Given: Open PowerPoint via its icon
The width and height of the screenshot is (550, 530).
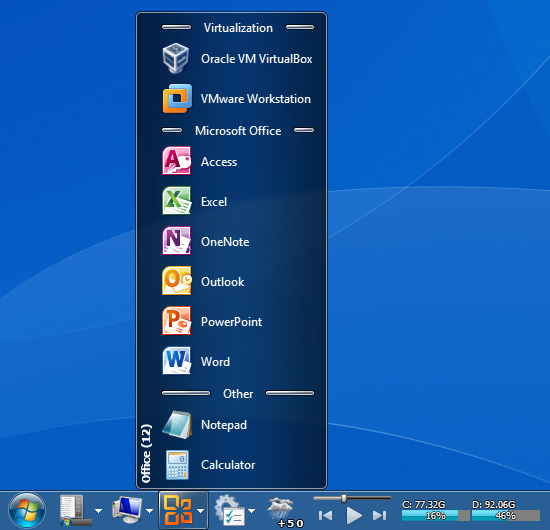Looking at the screenshot, I should click(176, 321).
